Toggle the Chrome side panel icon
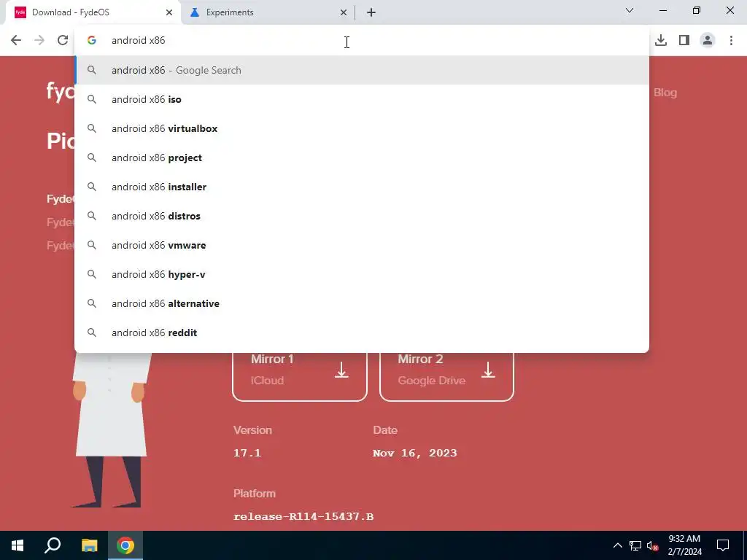Screen dimensions: 747x560 (x=684, y=40)
